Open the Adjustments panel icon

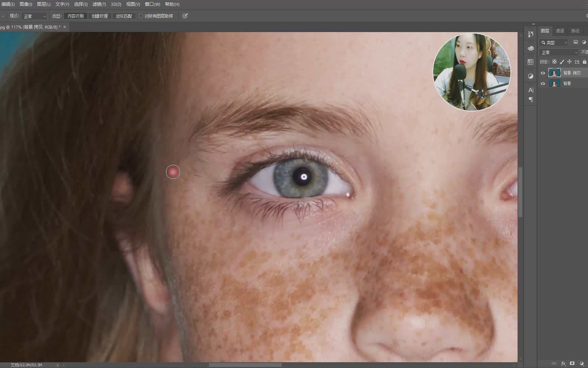[x=530, y=76]
